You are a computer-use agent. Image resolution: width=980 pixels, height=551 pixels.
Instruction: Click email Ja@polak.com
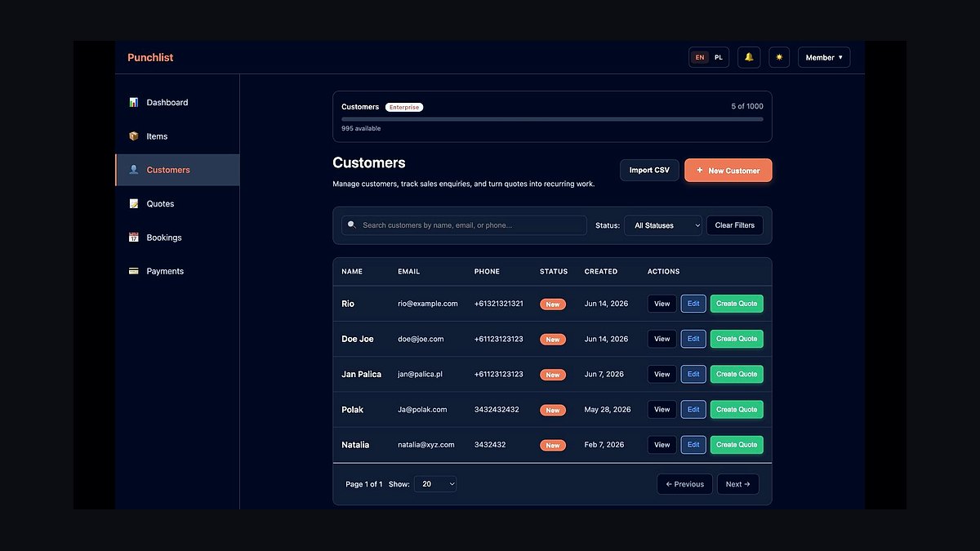point(422,410)
